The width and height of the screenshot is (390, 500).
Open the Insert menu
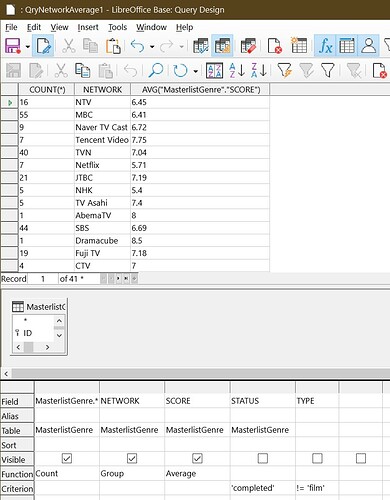88,27
